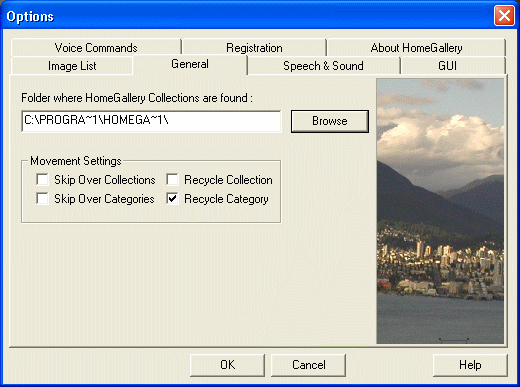Switch to the Image List tab
520x387 pixels.
72,66
